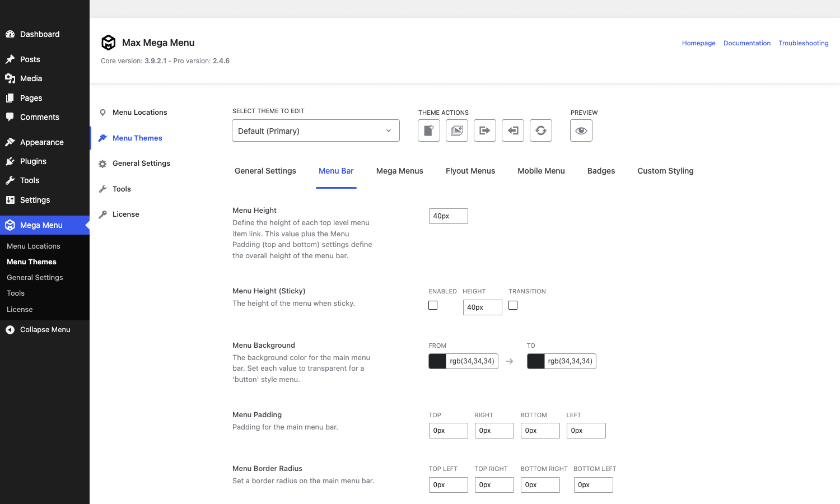
Task: Click the Max Mega Menu logo
Action: tap(108, 43)
